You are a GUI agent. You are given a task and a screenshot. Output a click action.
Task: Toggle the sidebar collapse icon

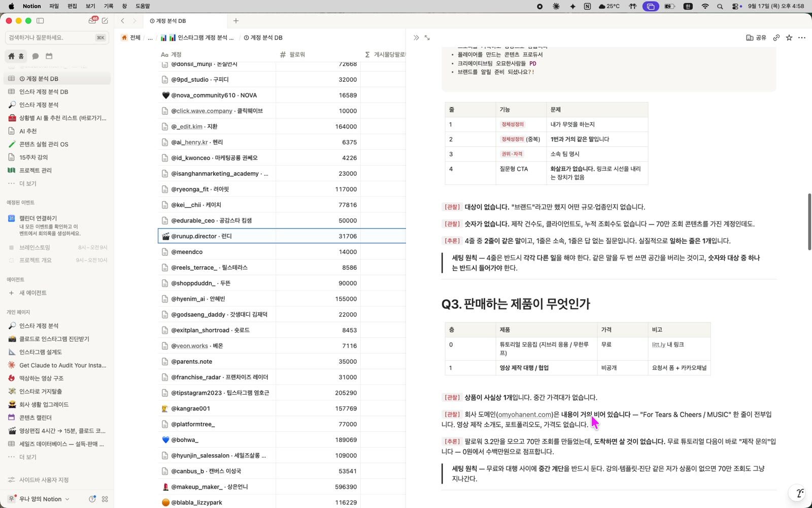coord(40,21)
